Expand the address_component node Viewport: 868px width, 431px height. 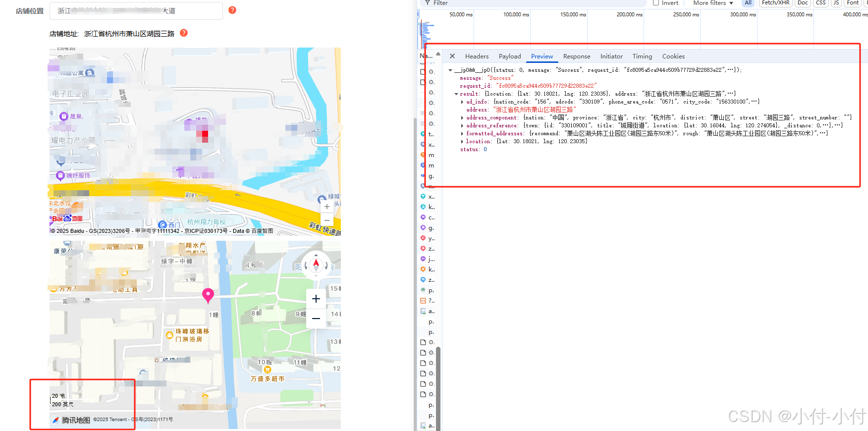point(462,118)
